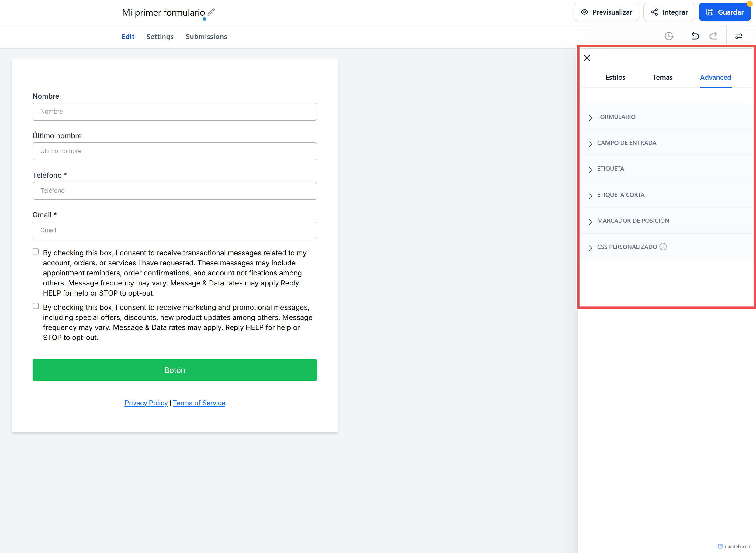Check the transactional messages consent box
Viewport: 756px width, 553px height.
[x=36, y=252]
